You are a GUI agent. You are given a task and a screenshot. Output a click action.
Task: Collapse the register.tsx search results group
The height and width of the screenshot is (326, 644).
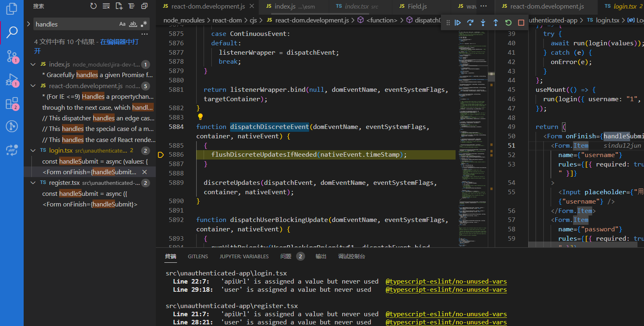click(33, 183)
